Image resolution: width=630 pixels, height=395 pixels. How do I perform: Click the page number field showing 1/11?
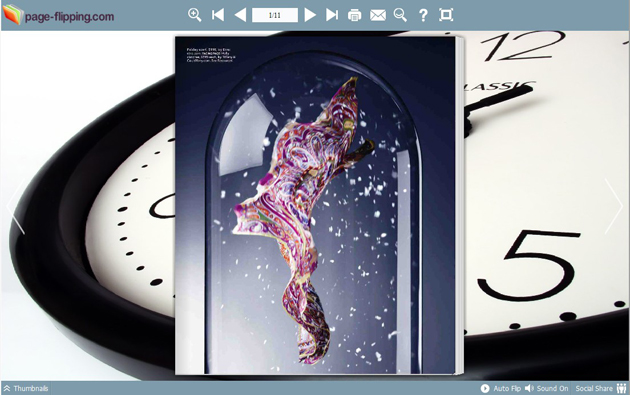275,15
